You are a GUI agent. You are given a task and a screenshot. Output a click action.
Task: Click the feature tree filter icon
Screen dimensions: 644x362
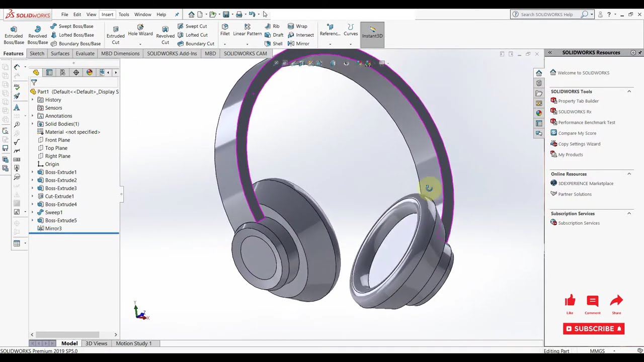click(x=34, y=82)
